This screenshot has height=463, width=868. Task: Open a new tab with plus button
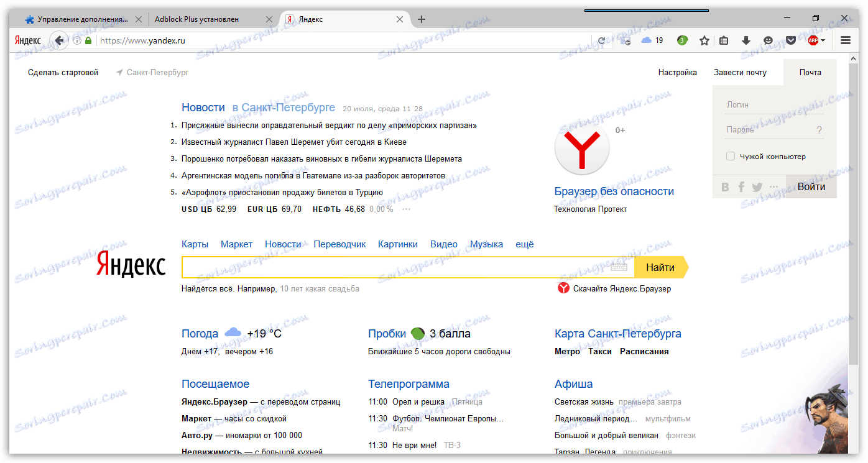[422, 19]
